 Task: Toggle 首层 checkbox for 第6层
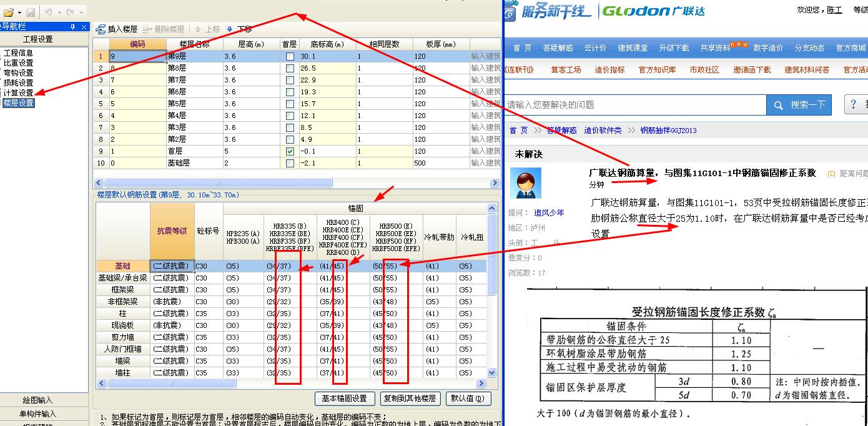290,92
